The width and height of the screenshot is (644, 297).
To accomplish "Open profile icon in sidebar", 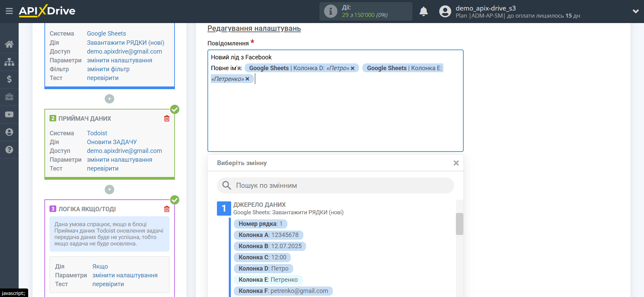I will point(9,132).
